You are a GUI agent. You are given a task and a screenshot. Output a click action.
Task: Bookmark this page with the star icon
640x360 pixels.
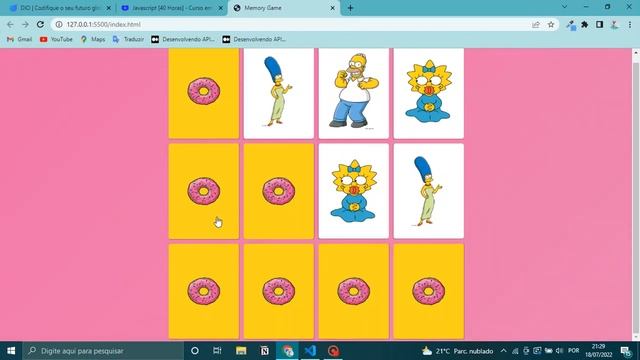pos(551,24)
